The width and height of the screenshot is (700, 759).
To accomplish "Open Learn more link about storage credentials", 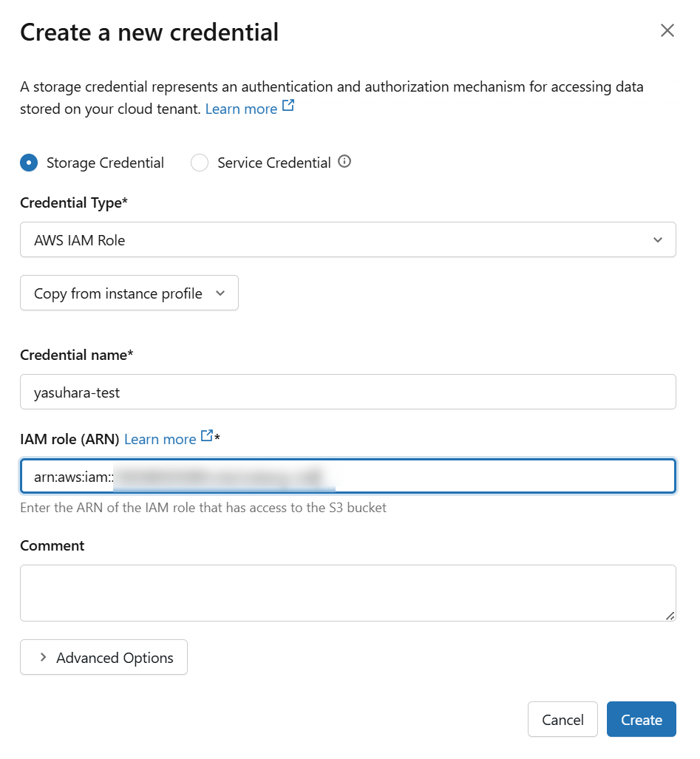I will tap(241, 109).
